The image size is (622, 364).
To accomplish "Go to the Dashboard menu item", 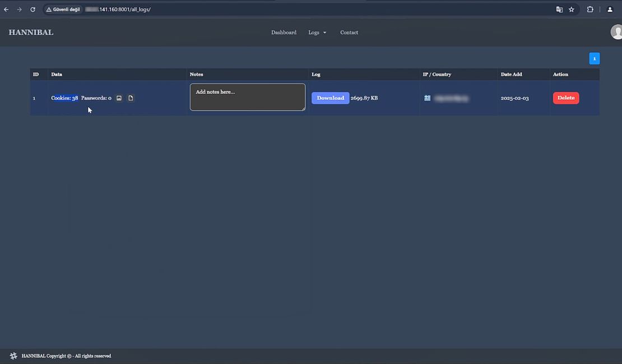I will point(284,32).
